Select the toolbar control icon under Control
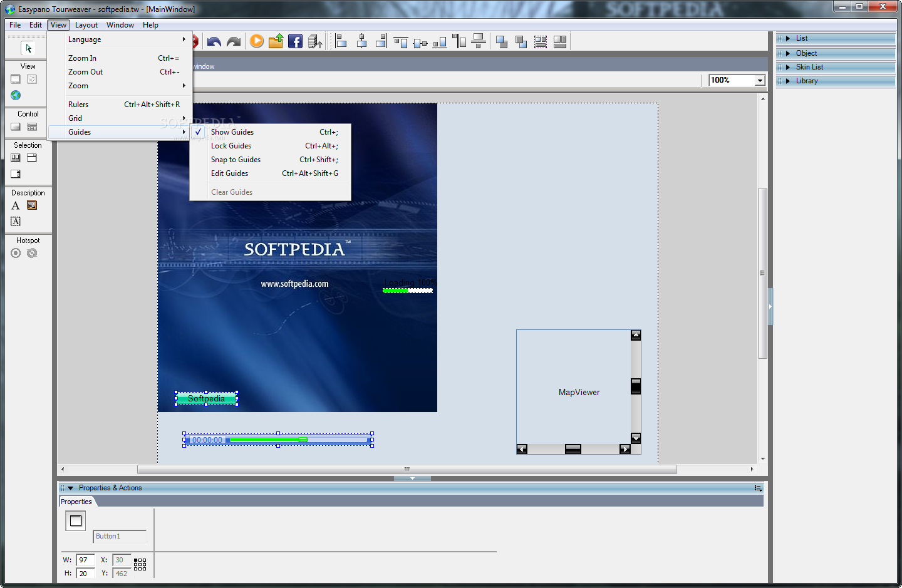 pyautogui.click(x=32, y=126)
